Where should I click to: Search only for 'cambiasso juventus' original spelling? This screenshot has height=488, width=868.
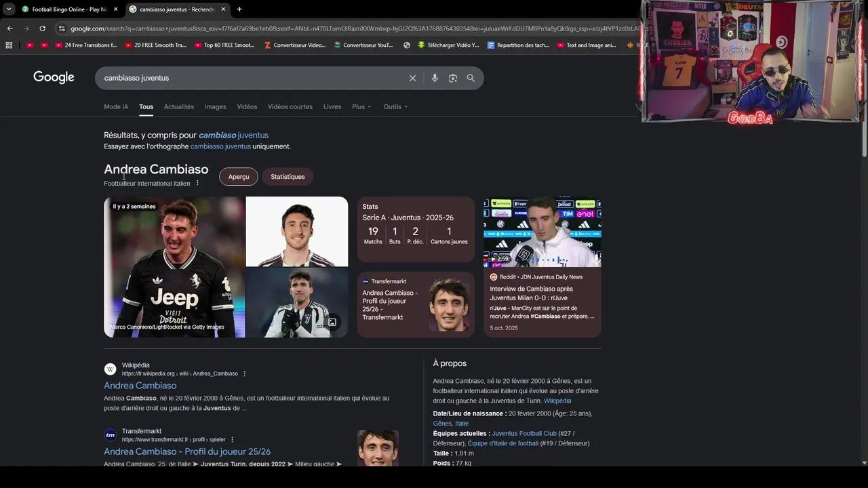(x=220, y=146)
